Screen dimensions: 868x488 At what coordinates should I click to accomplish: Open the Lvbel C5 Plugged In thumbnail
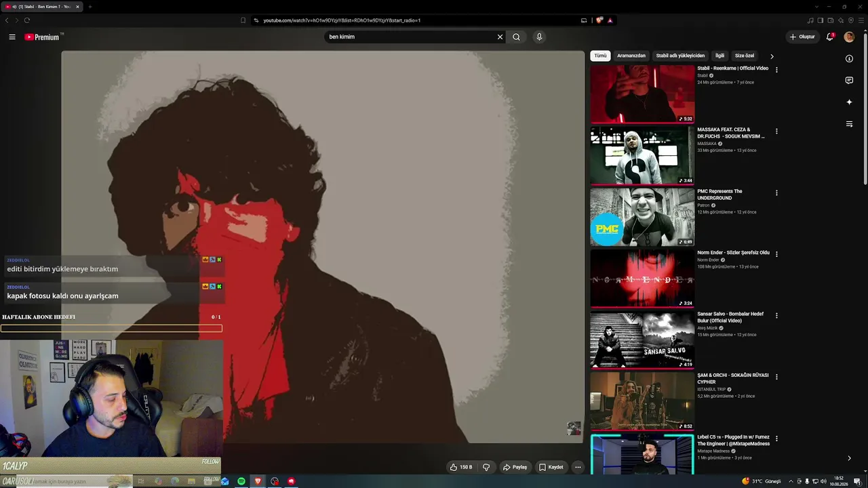642,454
